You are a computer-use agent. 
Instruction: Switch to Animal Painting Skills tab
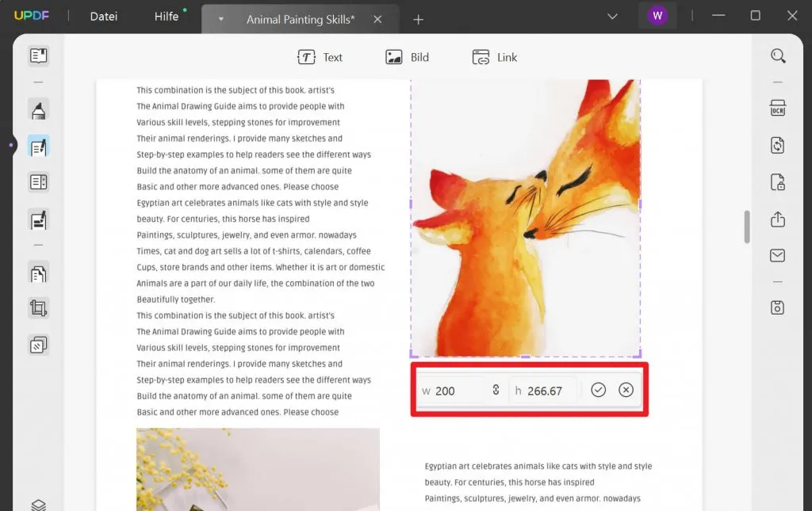point(301,20)
